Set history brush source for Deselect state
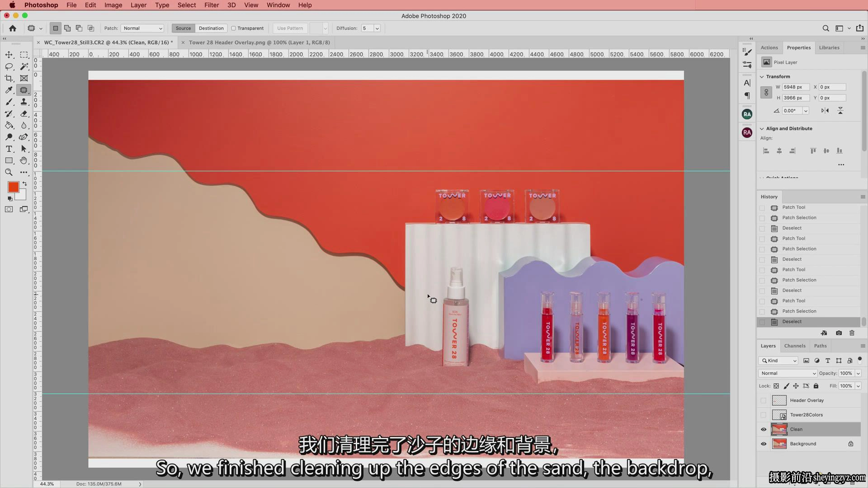This screenshot has height=488, width=868. (762, 322)
